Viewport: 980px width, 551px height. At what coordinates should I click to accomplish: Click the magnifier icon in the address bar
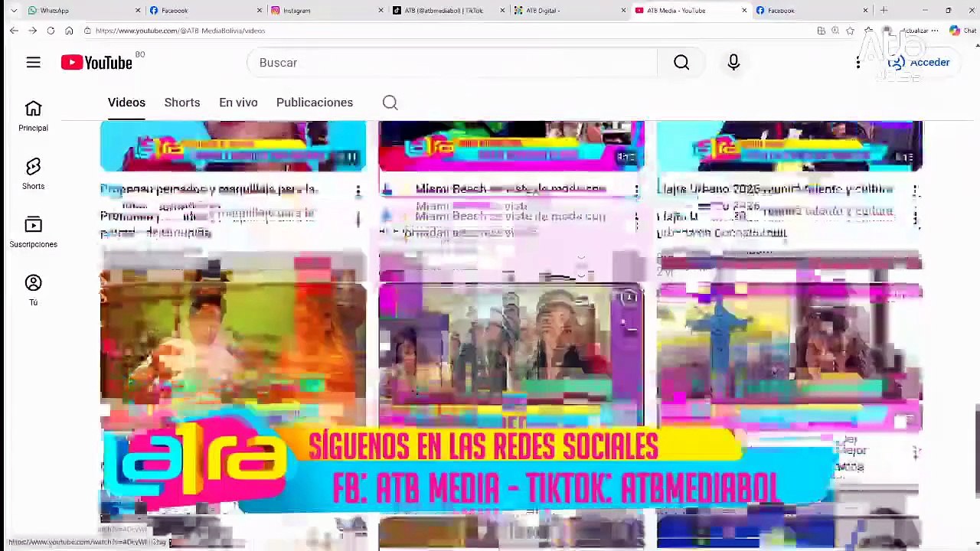(x=835, y=31)
